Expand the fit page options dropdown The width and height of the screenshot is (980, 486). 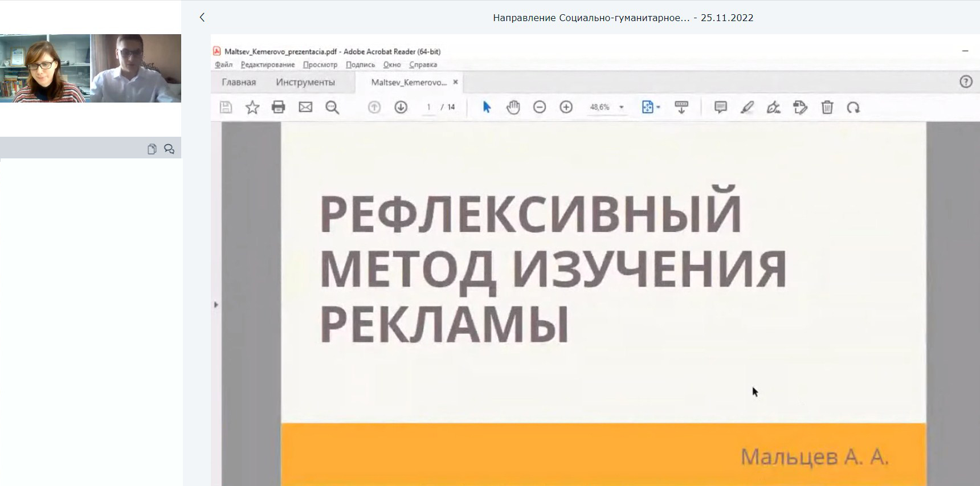pos(658,107)
